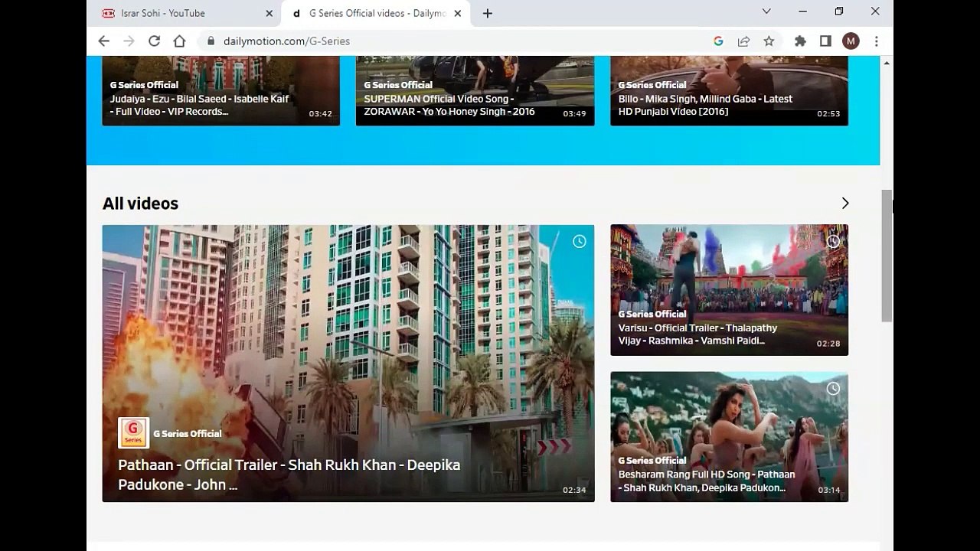Open Besharam Rang Full HD Song thumbnail
980x551 pixels.
729,437
